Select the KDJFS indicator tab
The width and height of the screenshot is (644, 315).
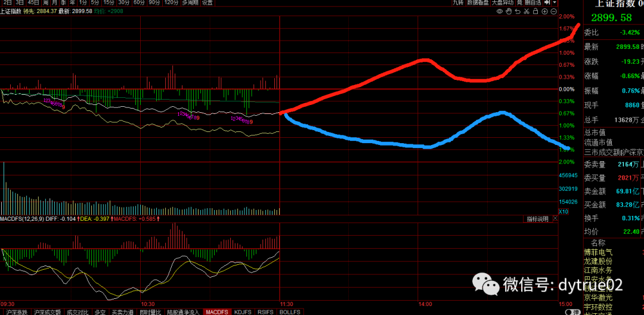(243, 312)
